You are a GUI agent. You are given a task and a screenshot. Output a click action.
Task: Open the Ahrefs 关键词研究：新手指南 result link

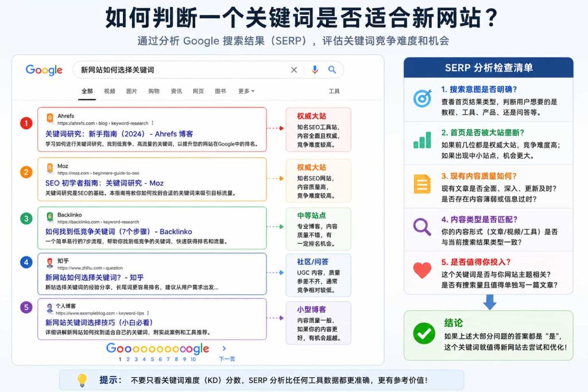pyautogui.click(x=119, y=134)
